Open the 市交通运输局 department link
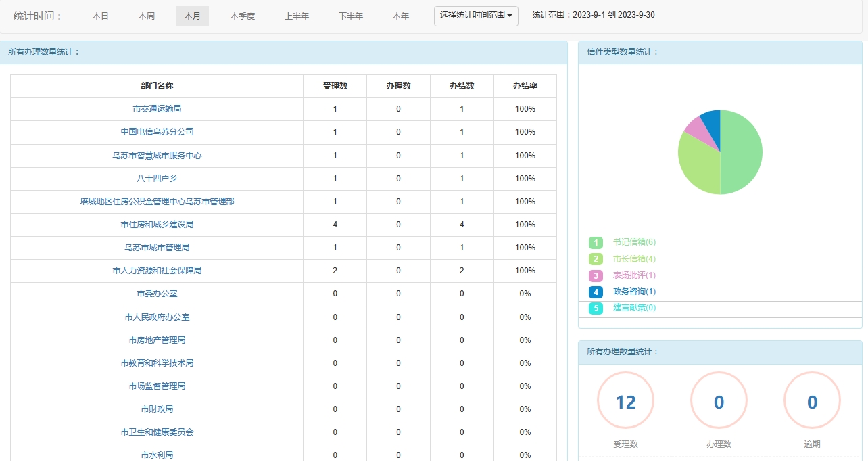Image resolution: width=868 pixels, height=462 pixels. [157, 109]
